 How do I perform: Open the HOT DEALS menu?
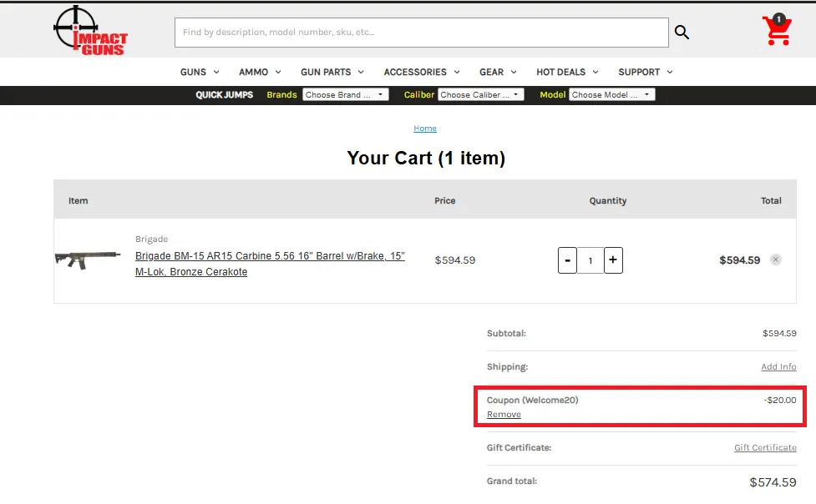(567, 72)
